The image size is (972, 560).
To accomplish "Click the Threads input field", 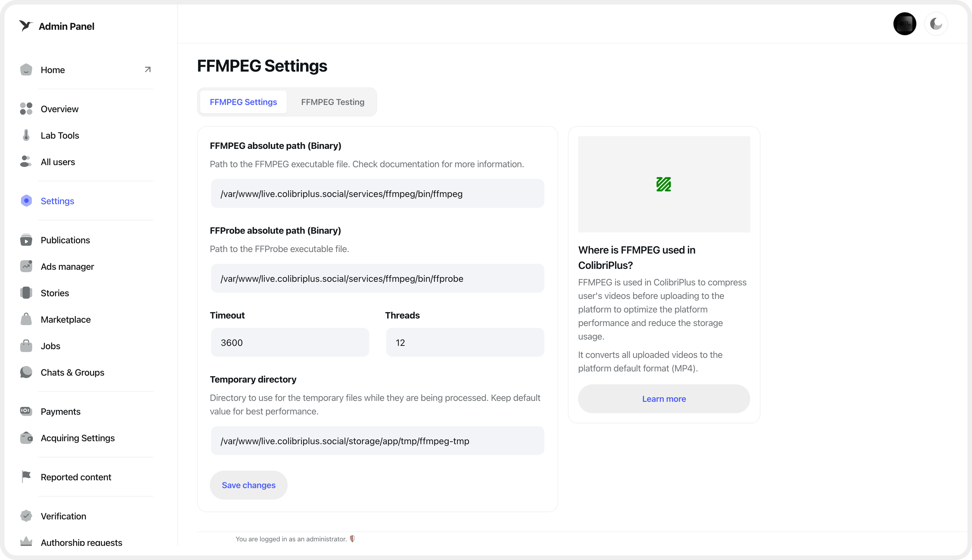I will (465, 342).
